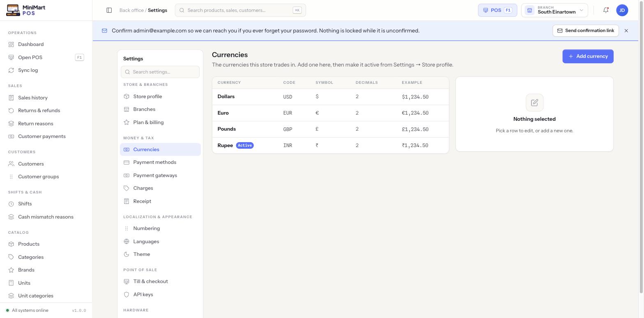
Task: Click the Dashboard icon in the sidebar
Action: click(x=11, y=44)
